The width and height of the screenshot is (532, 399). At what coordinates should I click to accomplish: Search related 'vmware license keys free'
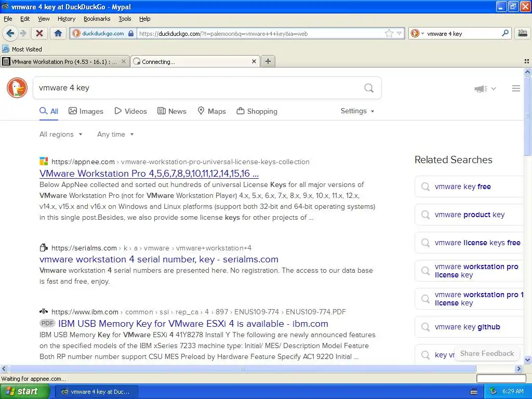(x=469, y=243)
